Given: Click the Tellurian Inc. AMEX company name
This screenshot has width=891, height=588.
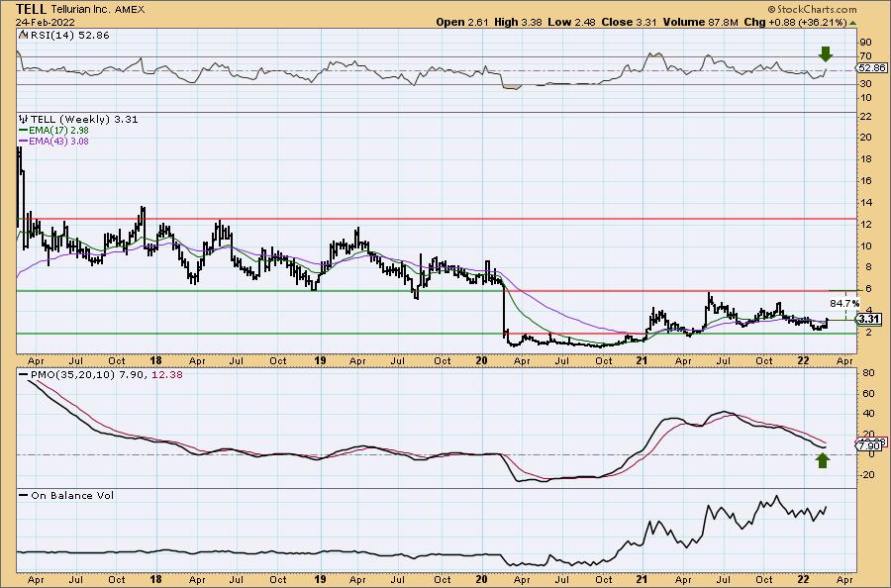Looking at the screenshot, I should coord(98,9).
